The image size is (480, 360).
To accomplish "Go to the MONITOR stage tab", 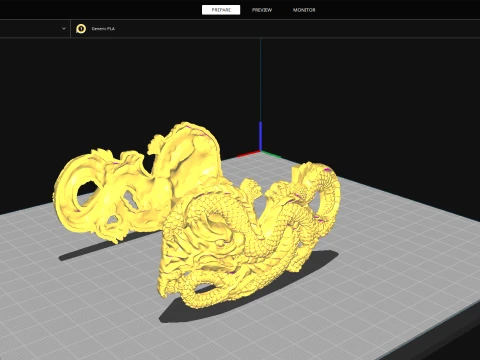I will 304,10.
